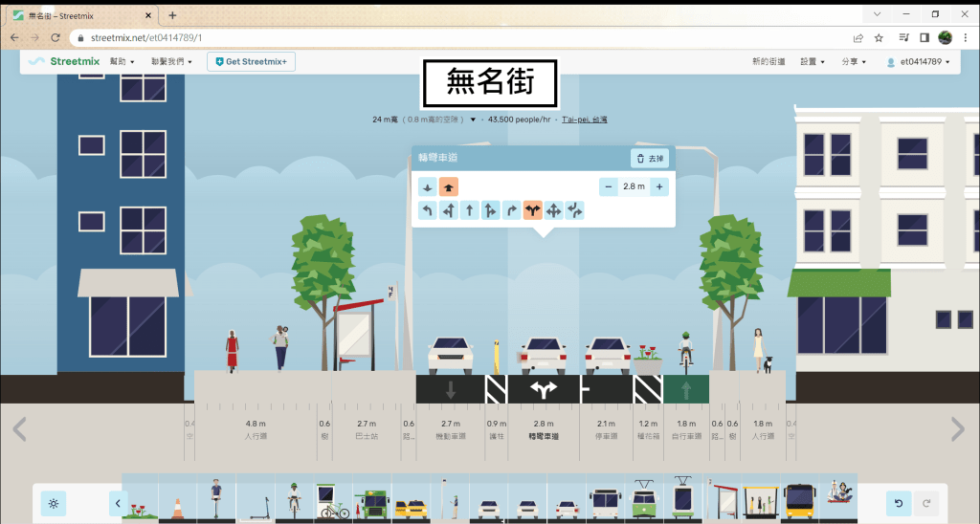Viewport: 980px width, 524px height.
Task: Open the Chrome profile avatar
Action: 945,38
